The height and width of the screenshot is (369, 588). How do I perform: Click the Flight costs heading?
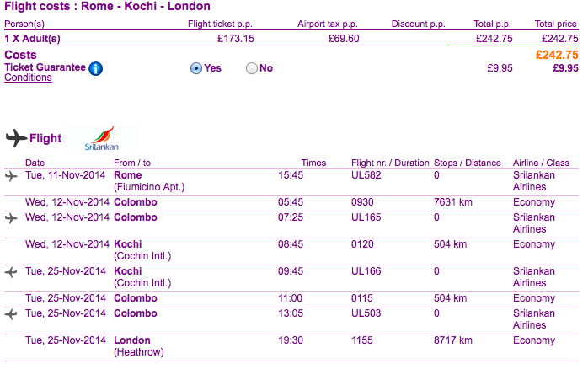click(107, 7)
